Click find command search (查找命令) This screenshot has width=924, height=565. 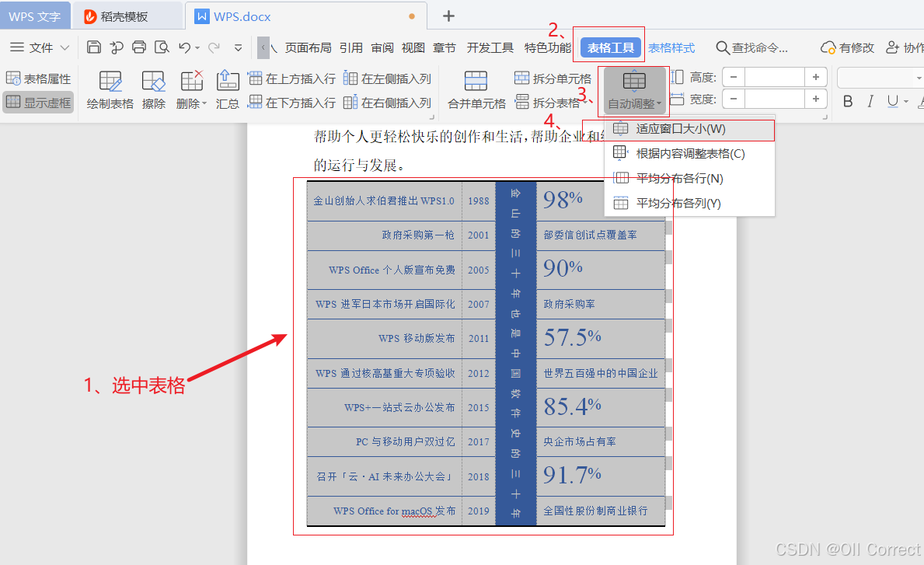751,47
